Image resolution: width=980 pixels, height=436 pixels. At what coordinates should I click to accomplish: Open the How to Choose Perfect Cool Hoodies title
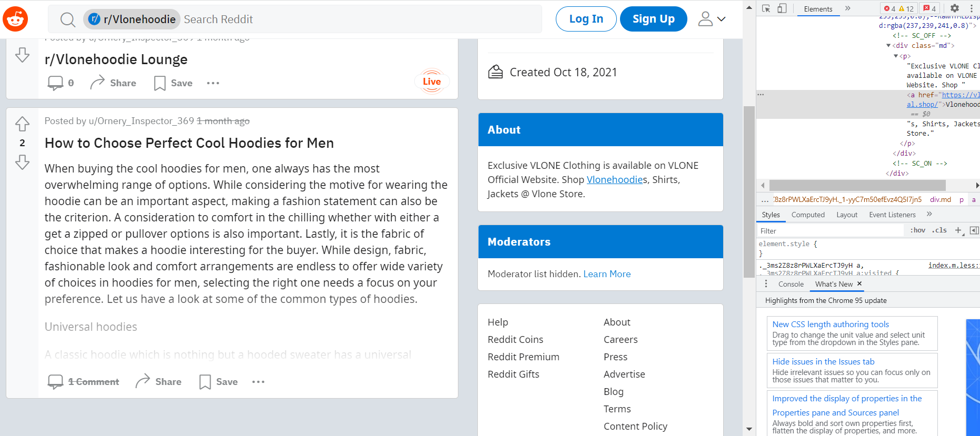[x=189, y=143]
